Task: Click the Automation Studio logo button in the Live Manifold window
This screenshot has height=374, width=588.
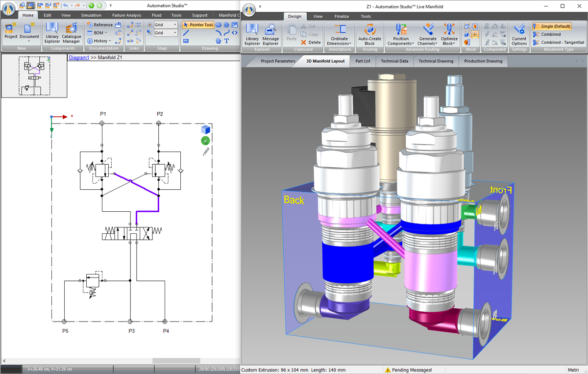Action: (249, 10)
